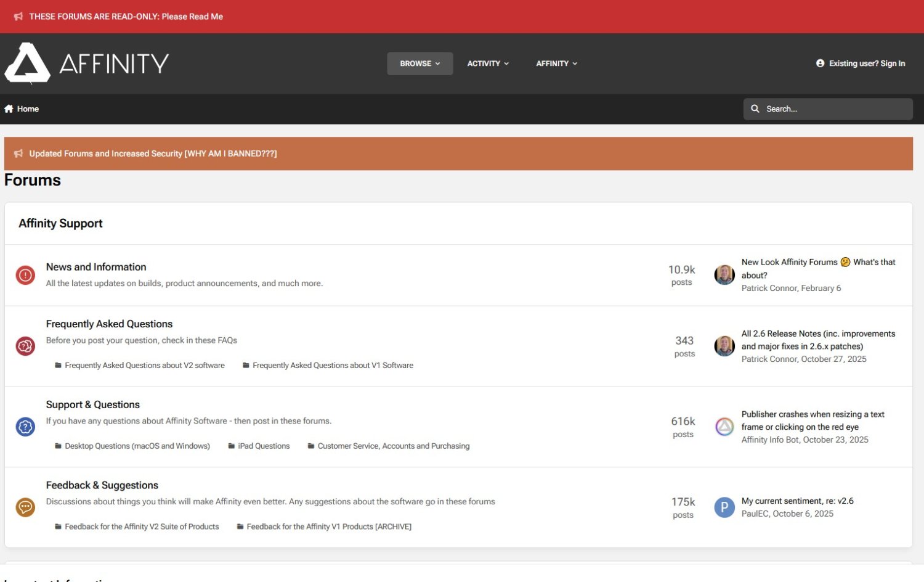Click Patrick Connor avatar in News row
This screenshot has height=582, width=924.
pos(724,275)
